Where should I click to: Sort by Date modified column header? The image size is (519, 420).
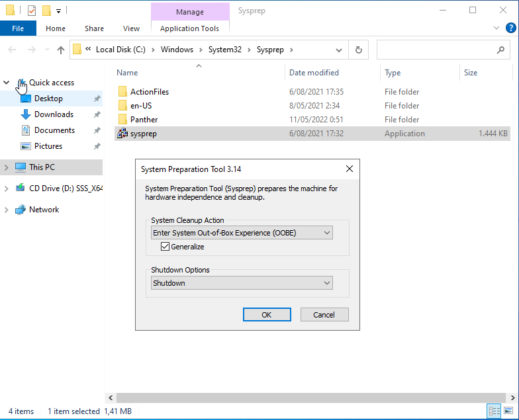tap(332, 73)
